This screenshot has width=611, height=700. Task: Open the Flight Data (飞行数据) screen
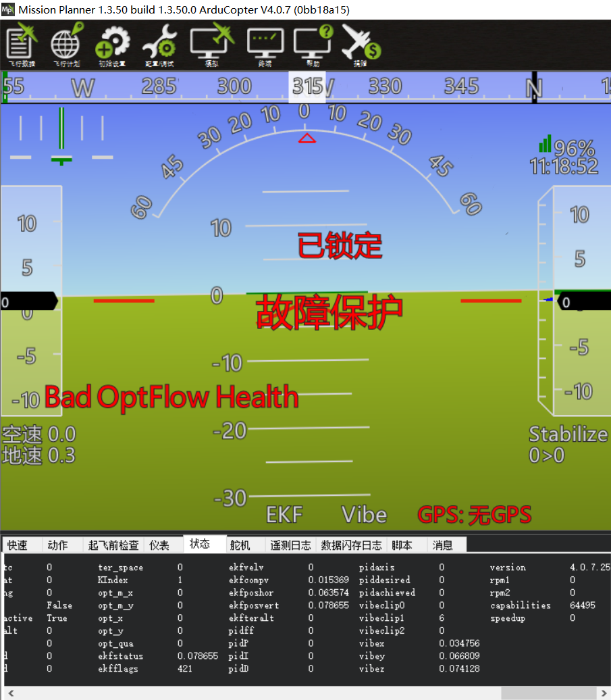22,45
